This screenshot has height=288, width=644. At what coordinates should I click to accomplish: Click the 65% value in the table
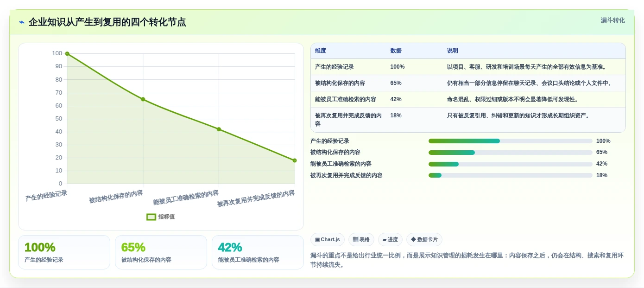pos(396,83)
